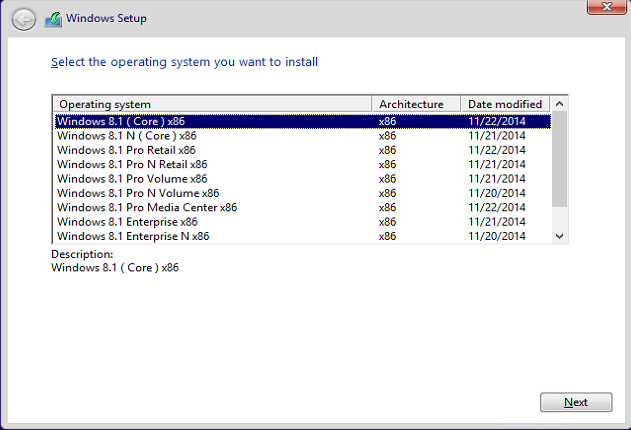Sort by the Operating system column header

(x=212, y=104)
